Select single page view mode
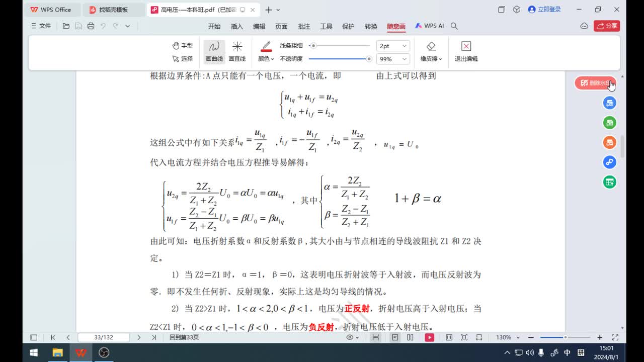This screenshot has width=644, height=362. pos(395,337)
